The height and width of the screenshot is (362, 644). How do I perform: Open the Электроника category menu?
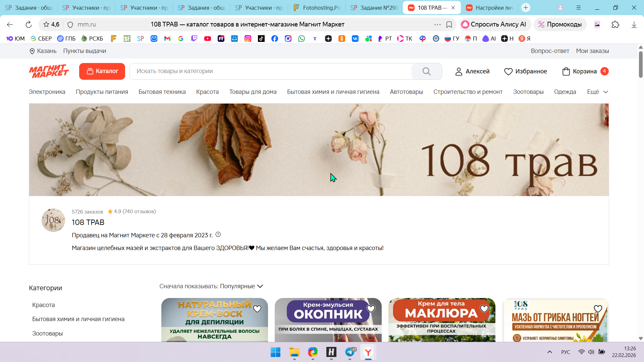point(47,92)
